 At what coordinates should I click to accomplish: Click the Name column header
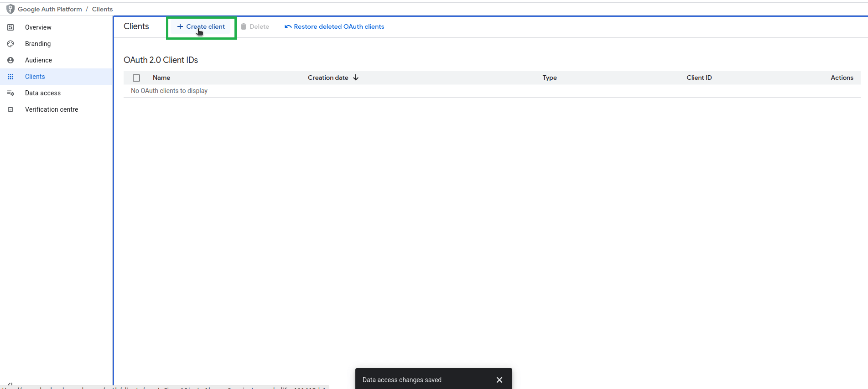[x=161, y=78]
